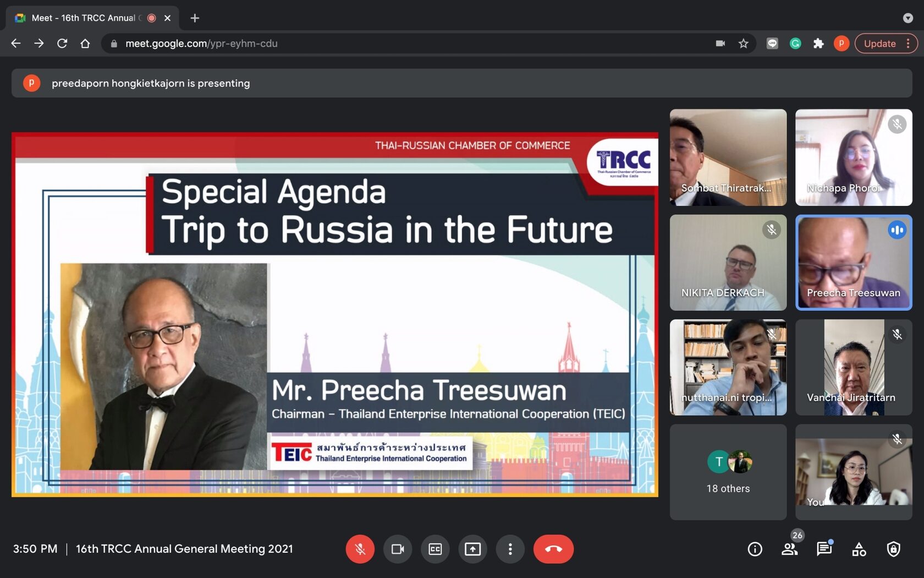The image size is (924, 578).
Task: Open the Grammarly extension
Action: 795,43
